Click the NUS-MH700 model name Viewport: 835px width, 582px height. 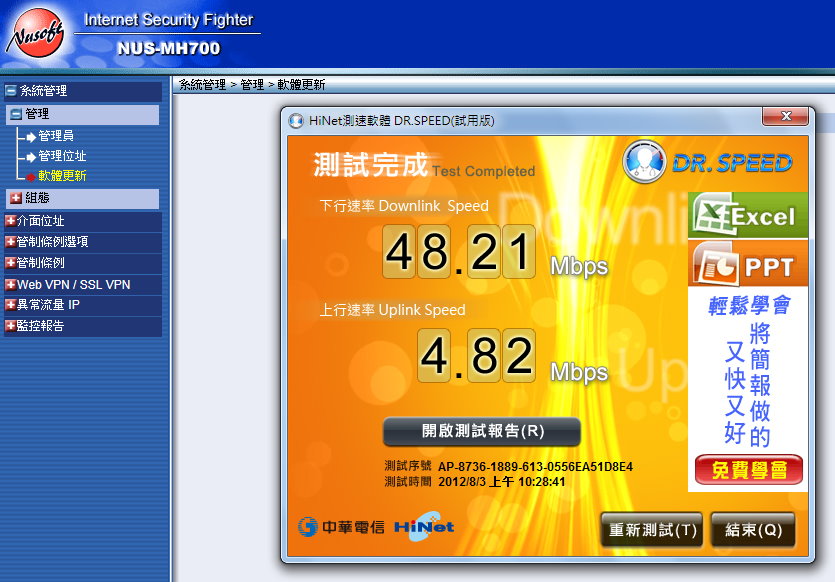[x=168, y=48]
